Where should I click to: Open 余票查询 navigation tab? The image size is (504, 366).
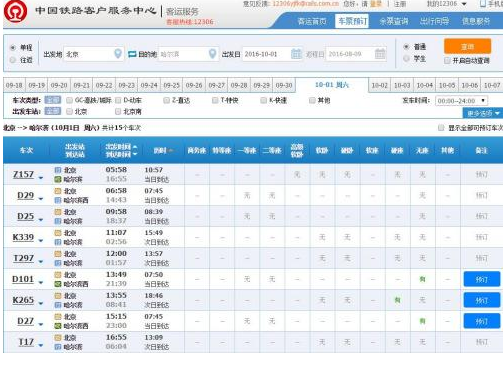[394, 21]
